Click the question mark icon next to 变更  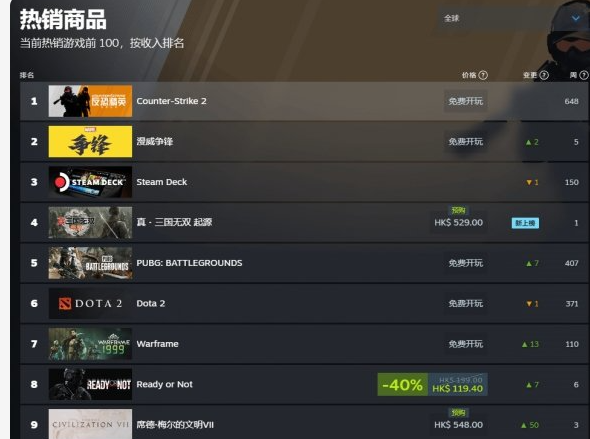click(544, 75)
